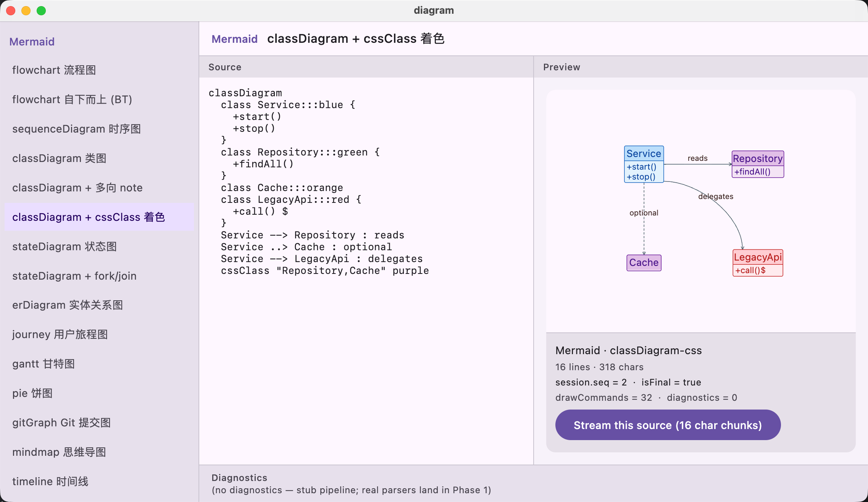
Task: Open gantt 甘特图 sample
Action: point(99,364)
